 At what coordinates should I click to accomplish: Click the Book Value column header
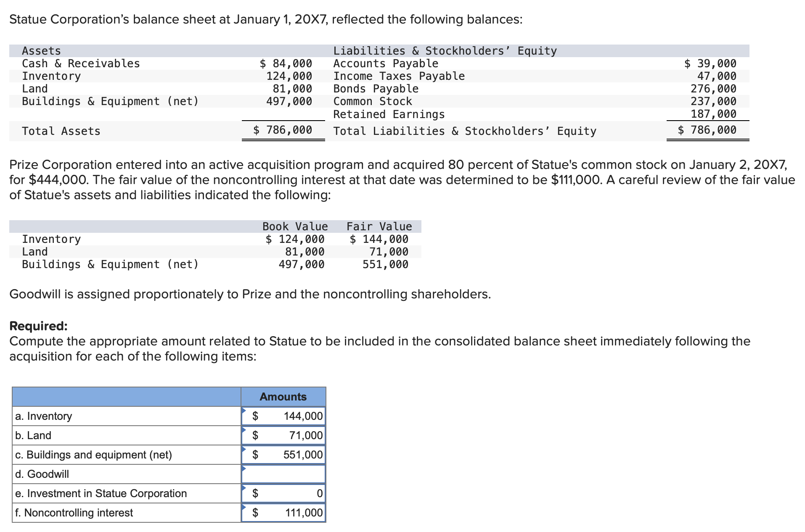(x=294, y=226)
